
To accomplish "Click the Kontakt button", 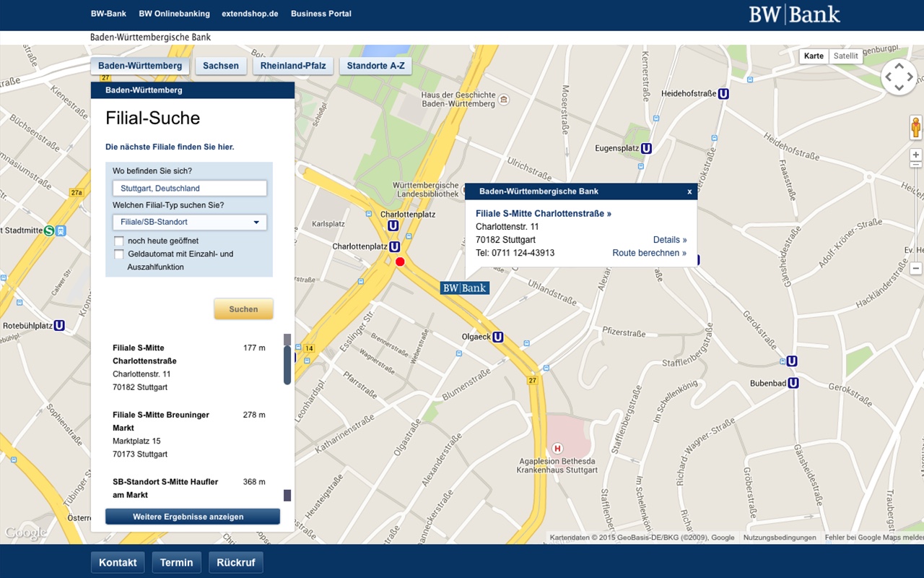I will point(118,563).
